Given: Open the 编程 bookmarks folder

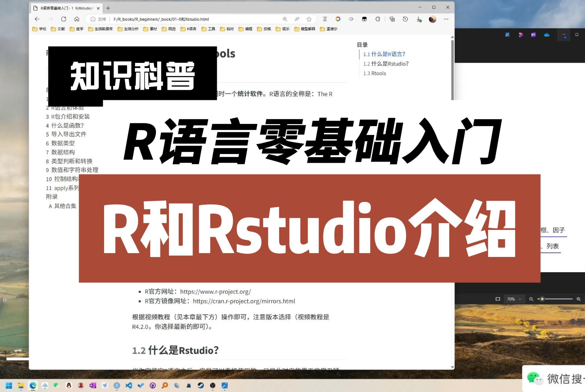Looking at the screenshot, I should (x=245, y=29).
